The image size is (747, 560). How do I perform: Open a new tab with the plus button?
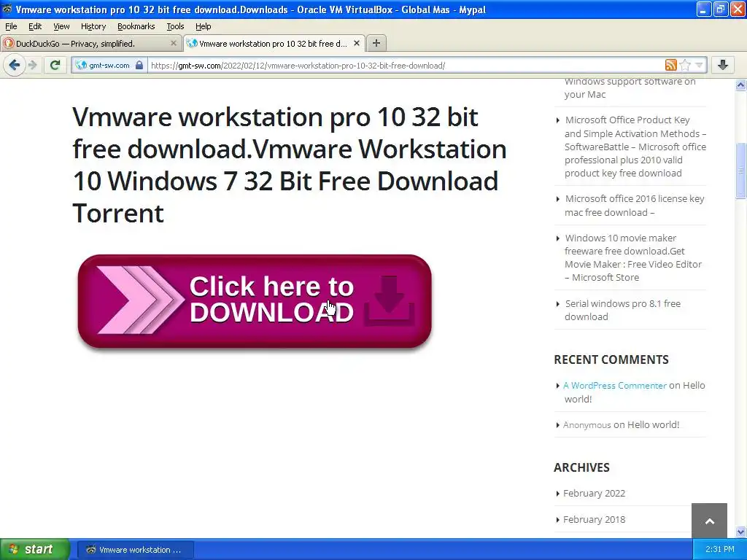[x=376, y=43]
